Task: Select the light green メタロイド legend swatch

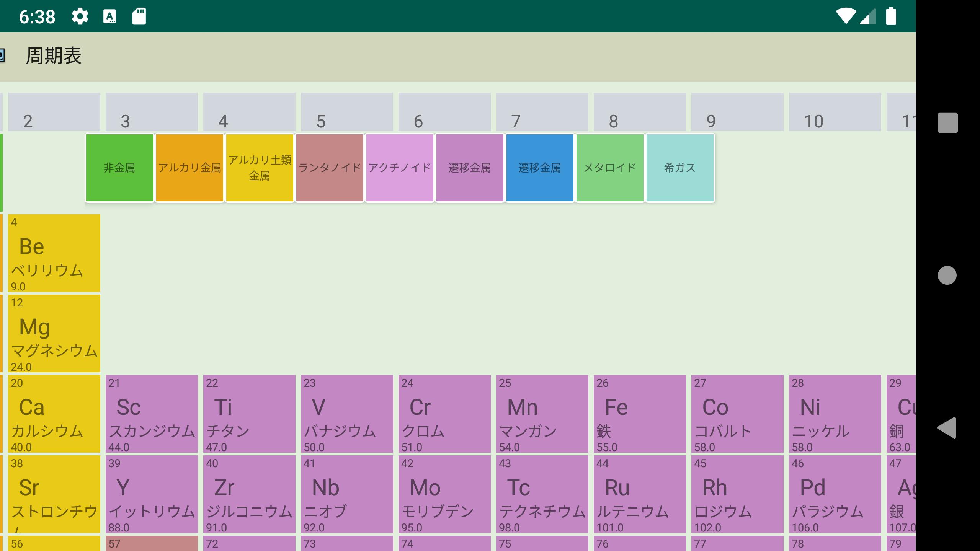Action: (610, 168)
